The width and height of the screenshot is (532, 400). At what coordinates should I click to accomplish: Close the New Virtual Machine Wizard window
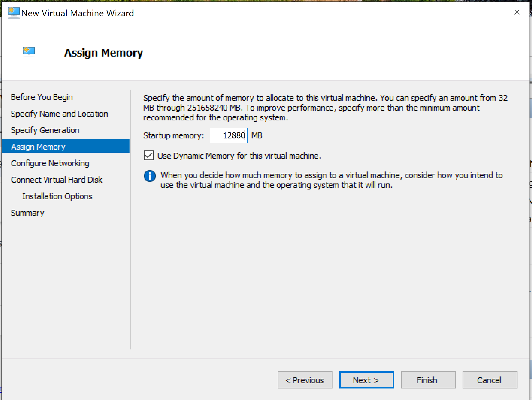click(517, 13)
